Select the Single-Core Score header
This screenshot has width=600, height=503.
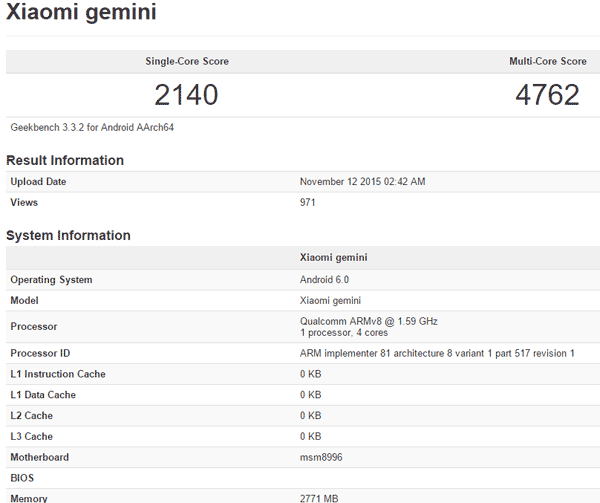(x=187, y=62)
